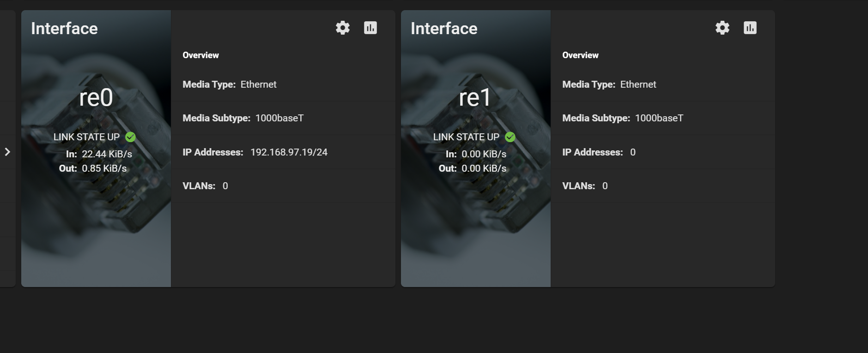This screenshot has width=868, height=353.
Task: Open reports chart icon for re0 interface
Action: point(370,28)
